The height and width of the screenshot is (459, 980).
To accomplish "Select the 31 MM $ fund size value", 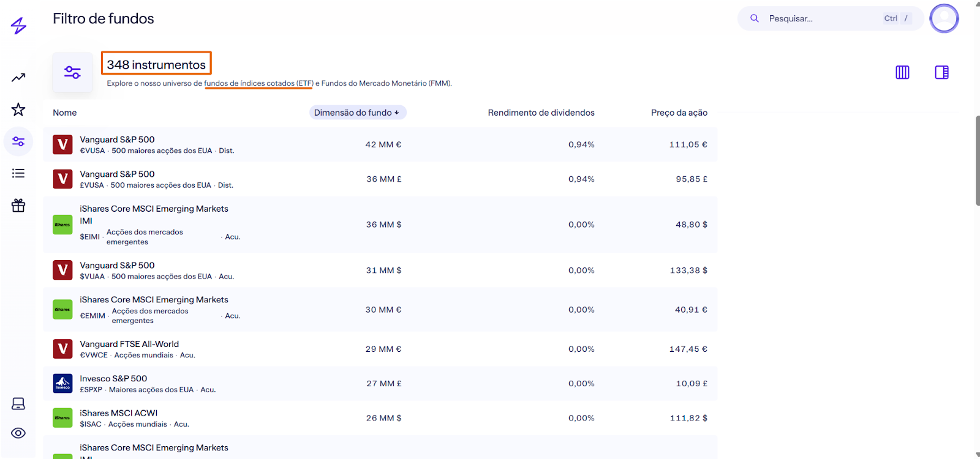I will 384,271.
